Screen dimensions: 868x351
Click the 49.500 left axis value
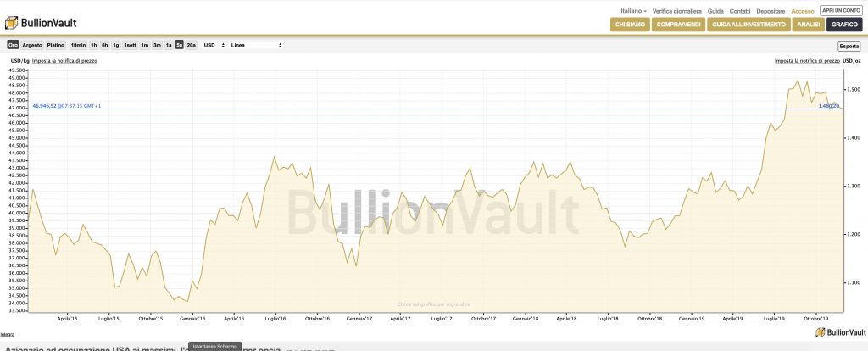[17, 70]
